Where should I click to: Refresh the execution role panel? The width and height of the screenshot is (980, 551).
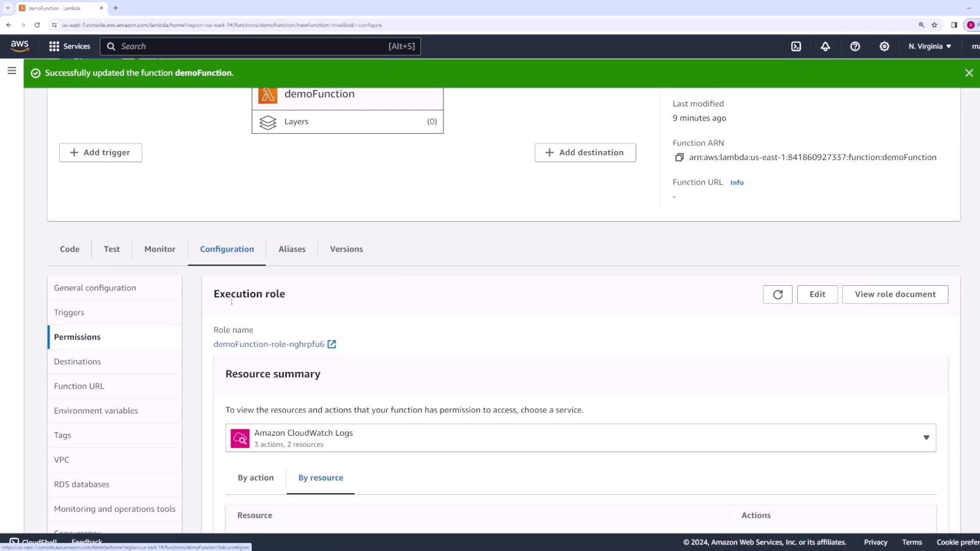tap(777, 294)
